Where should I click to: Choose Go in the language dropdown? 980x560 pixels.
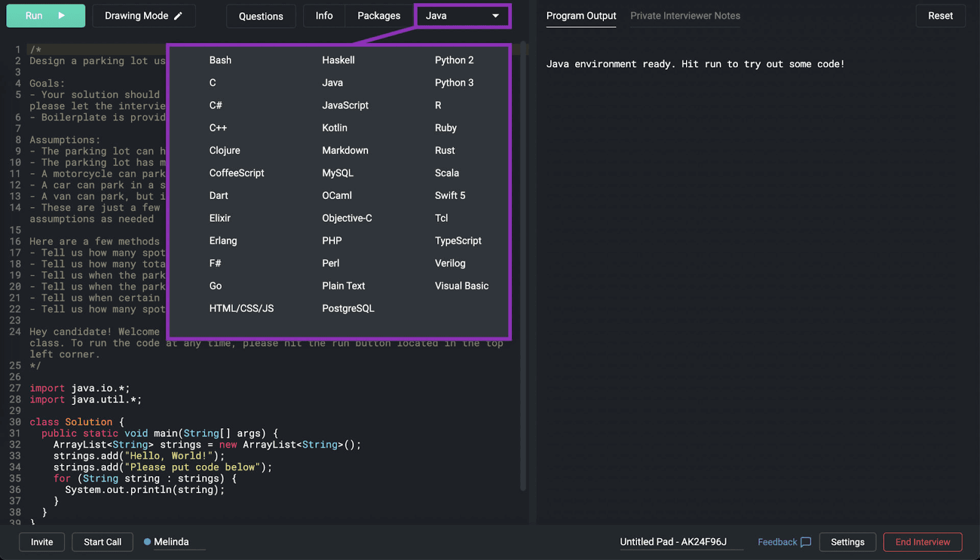pyautogui.click(x=216, y=286)
